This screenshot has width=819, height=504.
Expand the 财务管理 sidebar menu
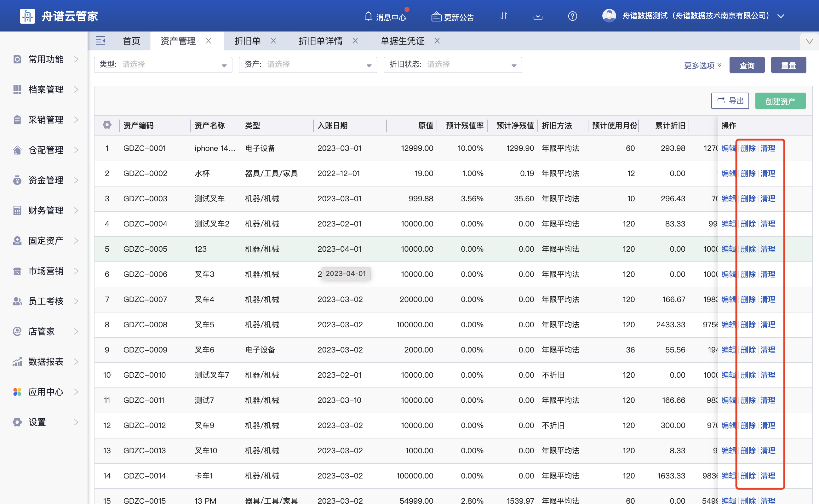pos(46,210)
